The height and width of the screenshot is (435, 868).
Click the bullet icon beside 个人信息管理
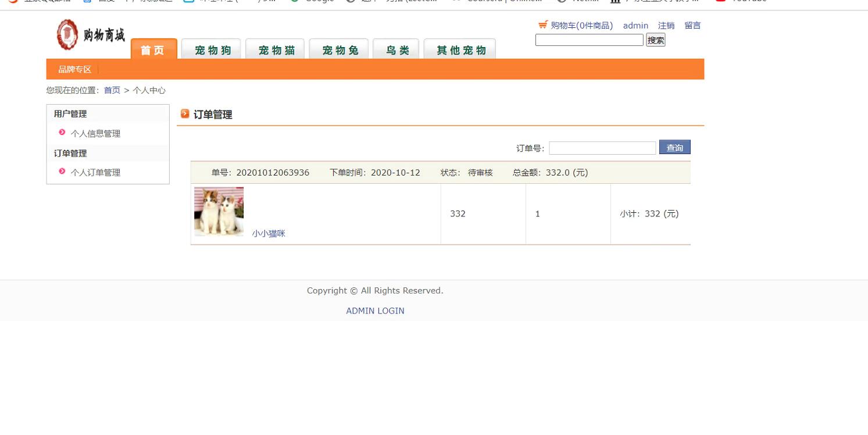(x=62, y=133)
